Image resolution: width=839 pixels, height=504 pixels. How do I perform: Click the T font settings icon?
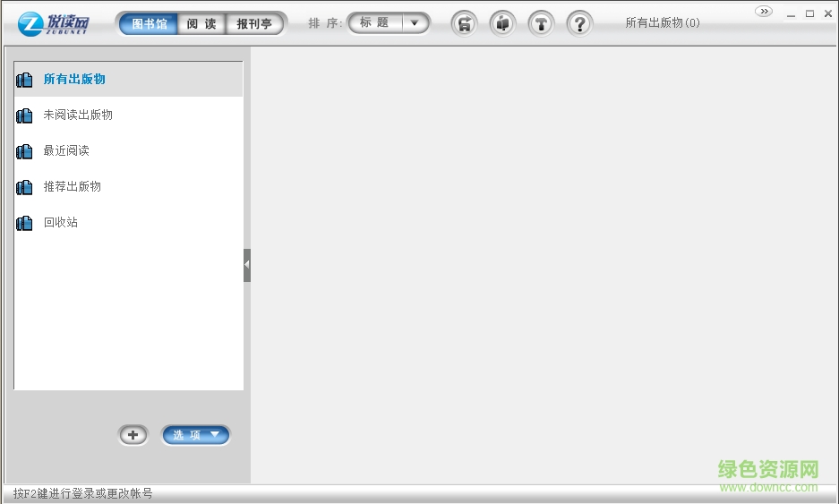(541, 23)
